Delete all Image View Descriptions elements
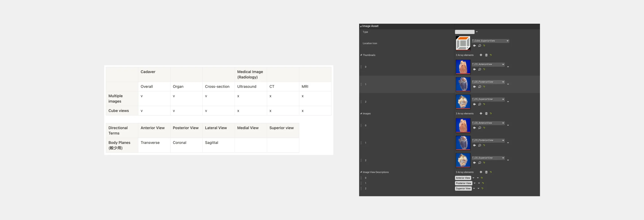 tap(486, 172)
